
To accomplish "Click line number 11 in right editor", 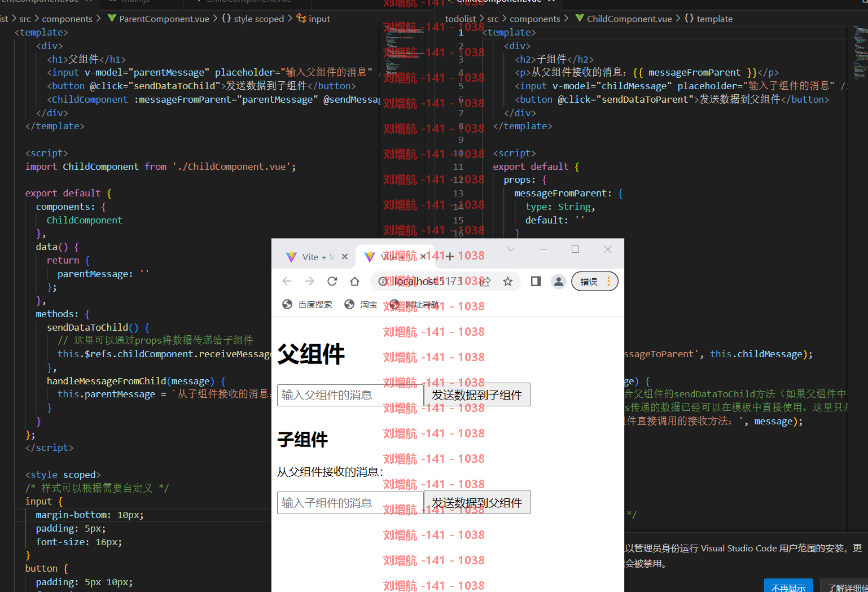I will pyautogui.click(x=458, y=166).
